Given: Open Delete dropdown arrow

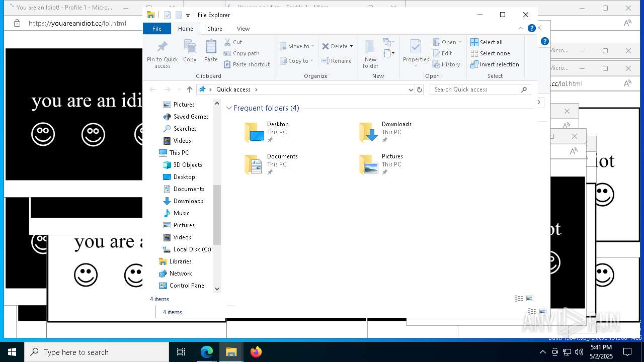Looking at the screenshot, I should pyautogui.click(x=351, y=46).
